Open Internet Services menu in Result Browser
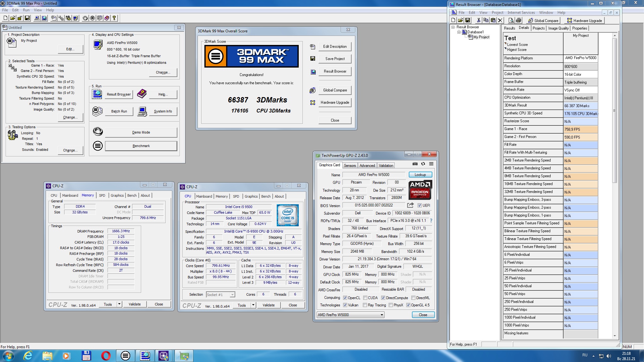Screen dimensions: 644x362 (521, 13)
